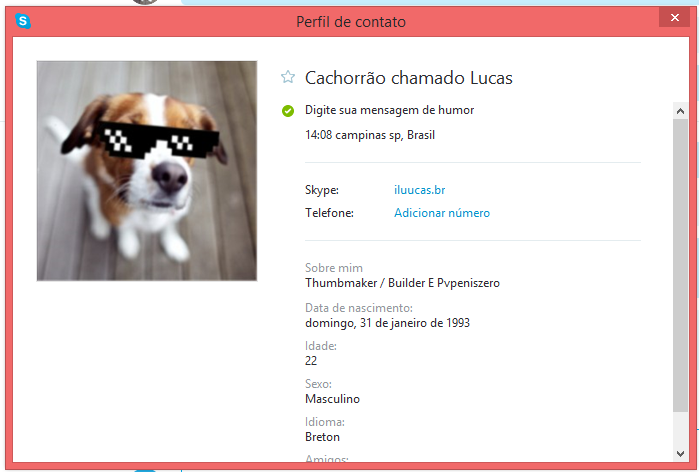This screenshot has height=472, width=699.
Task: Click the scrollbar track below the thumb
Action: coord(680,429)
